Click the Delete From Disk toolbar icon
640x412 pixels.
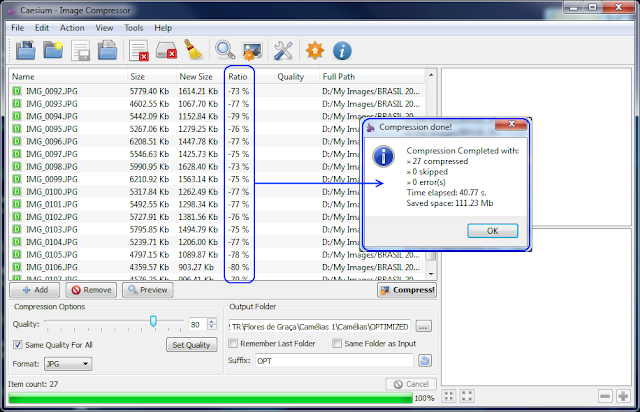(x=166, y=51)
